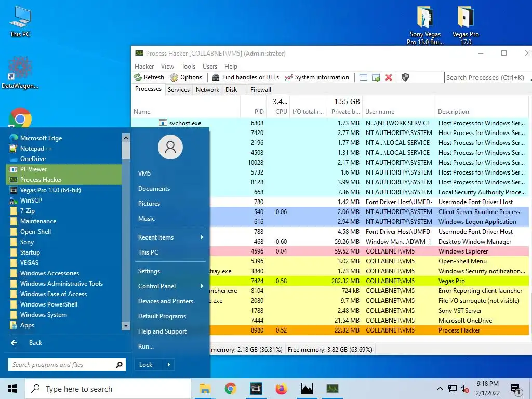Image resolution: width=532 pixels, height=399 pixels.
Task: Open the DataWagon desktop shortcut
Action: click(x=20, y=73)
